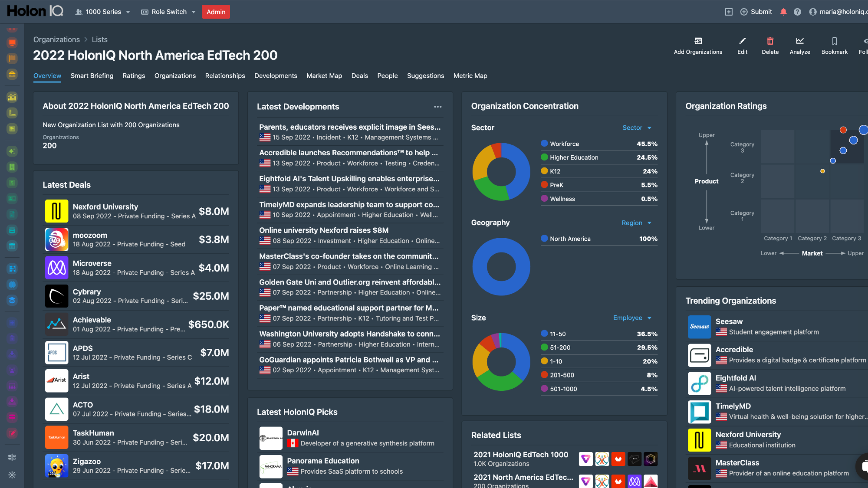The height and width of the screenshot is (488, 868).
Task: Open the Sector concentration dropdown
Action: 637,128
